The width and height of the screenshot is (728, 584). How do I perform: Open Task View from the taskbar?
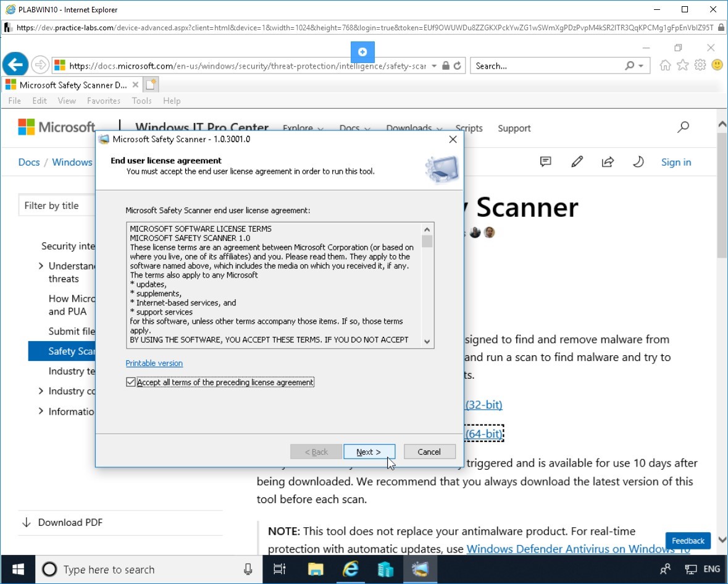(280, 569)
